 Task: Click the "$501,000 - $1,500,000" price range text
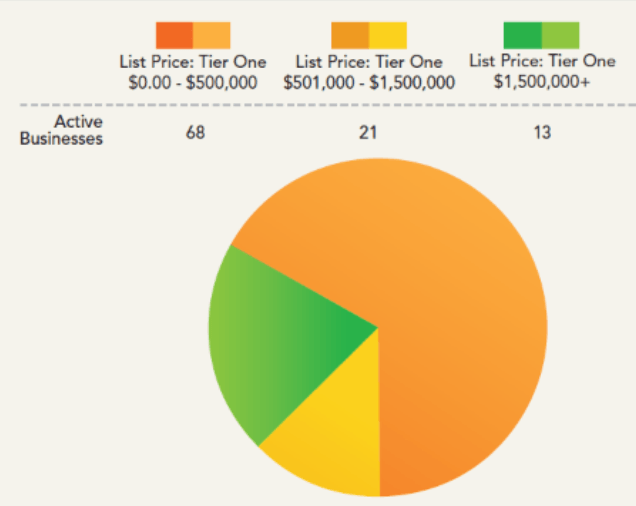point(369,81)
